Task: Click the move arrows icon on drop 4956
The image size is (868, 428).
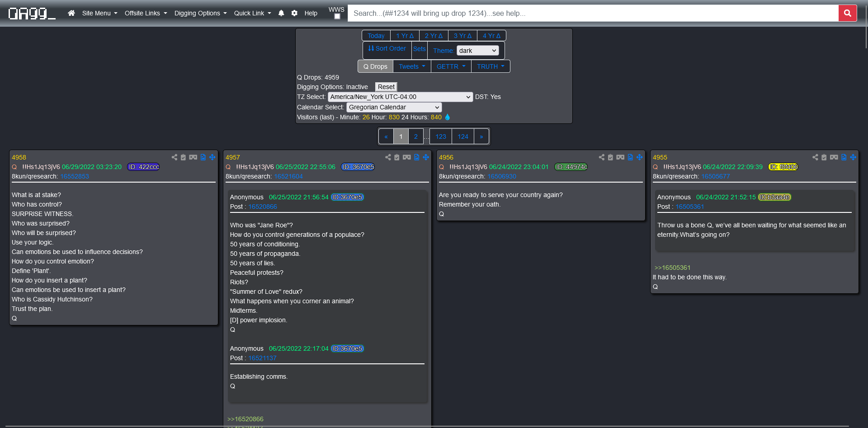Action: click(x=639, y=157)
